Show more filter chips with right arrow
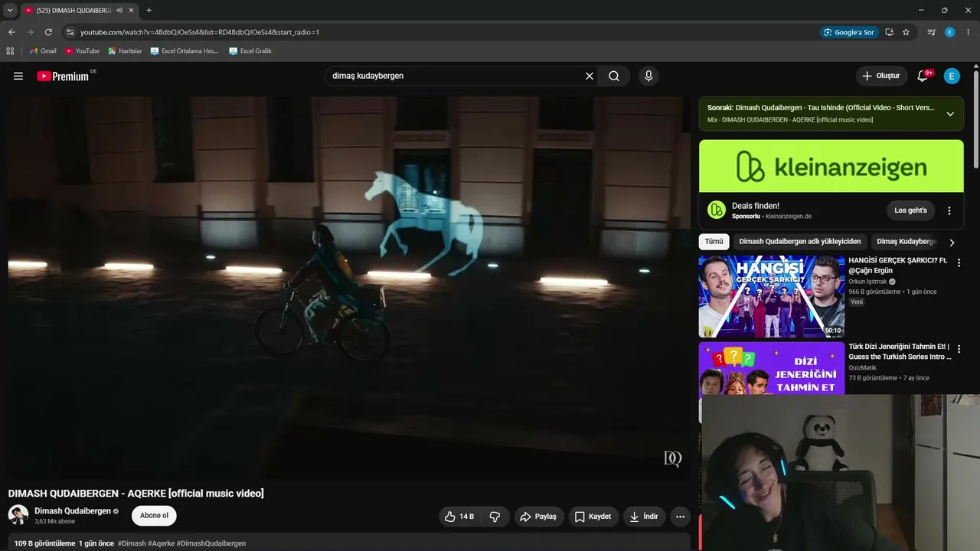980x551 pixels. 952,243
